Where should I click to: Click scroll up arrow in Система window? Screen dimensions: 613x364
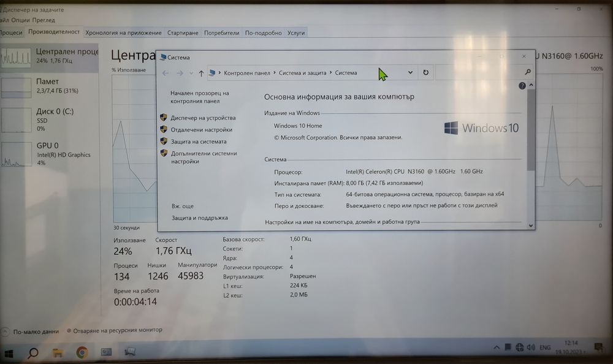click(531, 85)
